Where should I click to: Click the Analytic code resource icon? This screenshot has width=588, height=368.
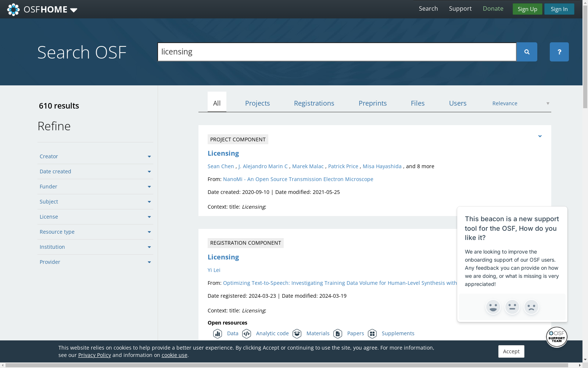(247, 333)
